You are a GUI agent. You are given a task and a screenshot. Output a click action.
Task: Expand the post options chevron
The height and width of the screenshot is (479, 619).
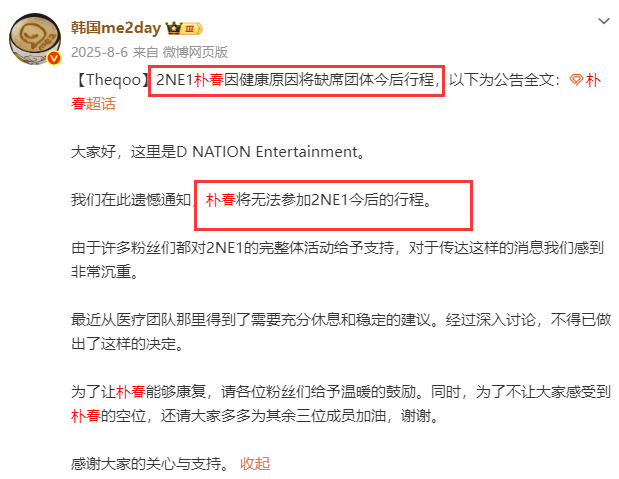[x=604, y=21]
